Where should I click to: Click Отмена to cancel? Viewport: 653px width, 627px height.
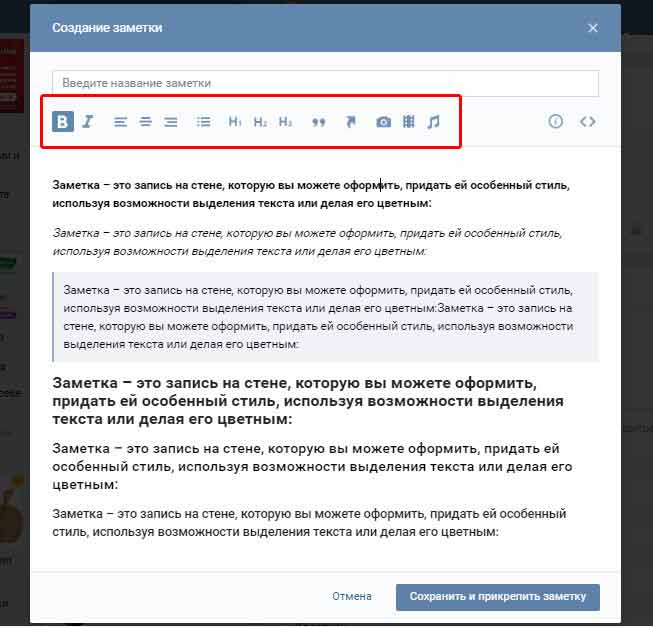[352, 596]
